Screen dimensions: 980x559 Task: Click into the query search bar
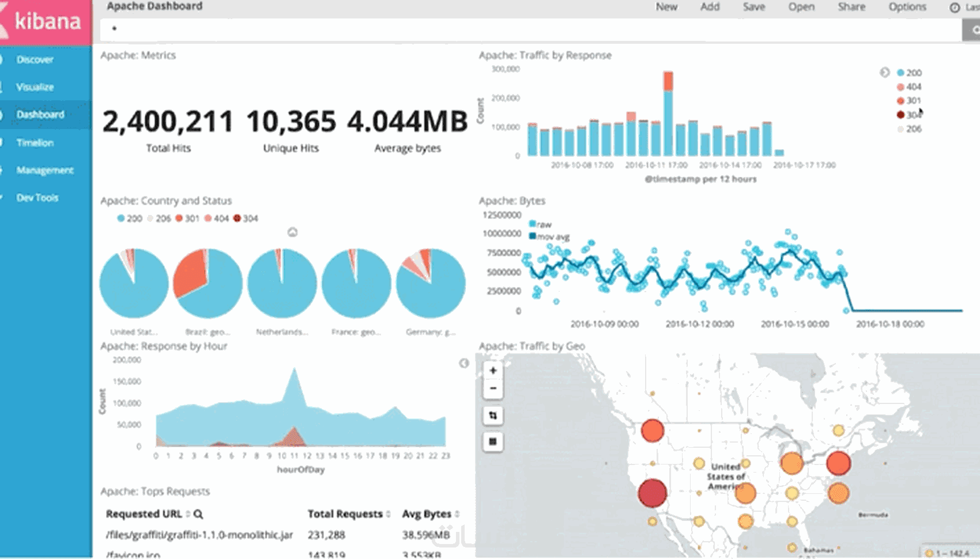[530, 29]
